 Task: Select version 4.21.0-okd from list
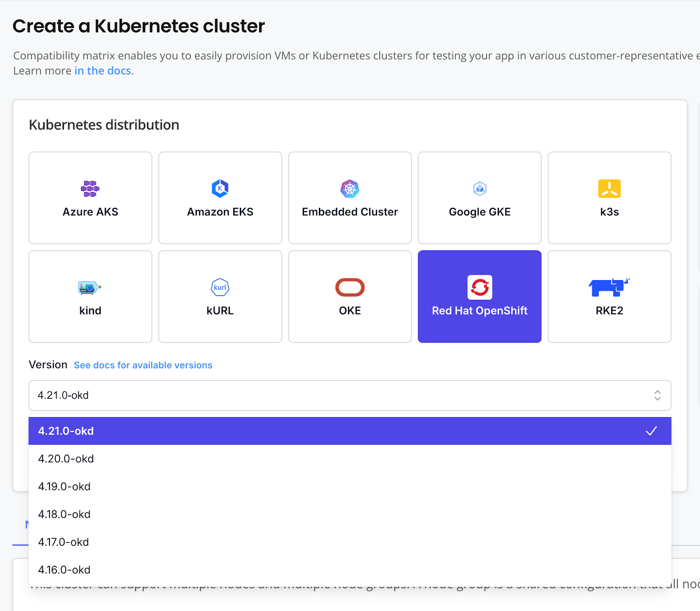point(350,431)
